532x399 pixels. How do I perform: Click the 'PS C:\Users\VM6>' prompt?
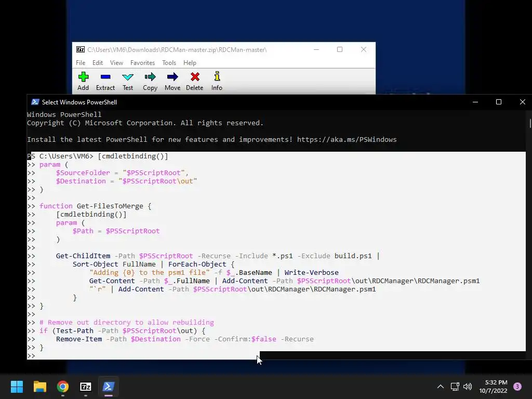(60, 156)
